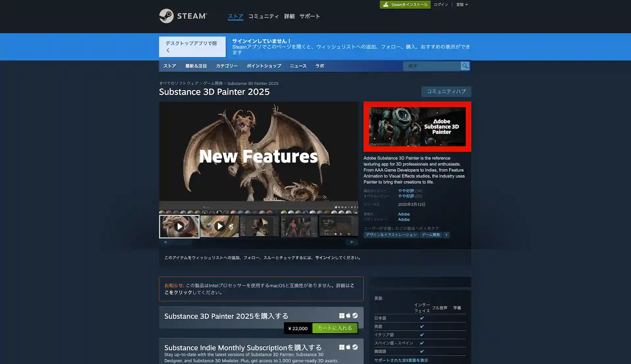Image resolution: width=631 pixels, height=364 pixels.
Task: Click the recent reviews やや好評 (14) link
Action: coord(410,191)
